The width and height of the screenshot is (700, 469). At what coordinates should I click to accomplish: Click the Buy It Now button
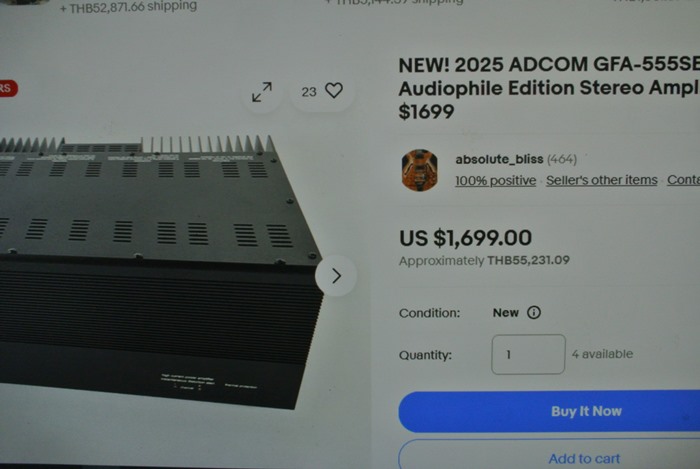(x=549, y=411)
